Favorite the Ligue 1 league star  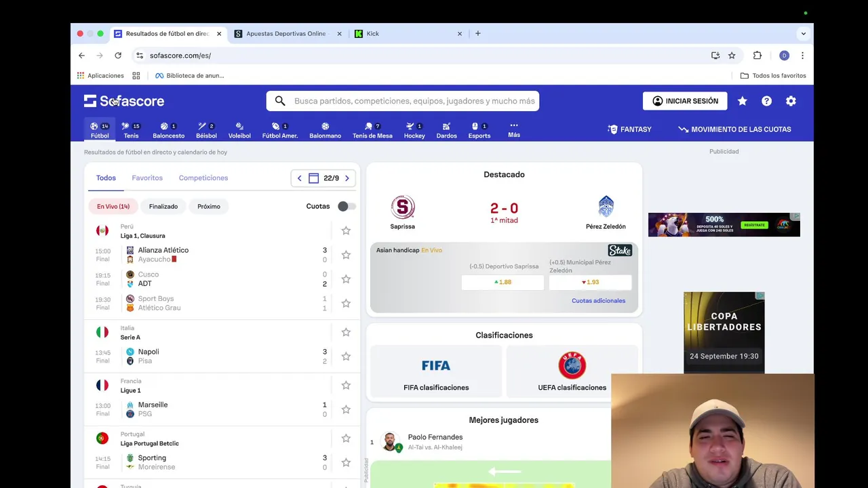(346, 385)
